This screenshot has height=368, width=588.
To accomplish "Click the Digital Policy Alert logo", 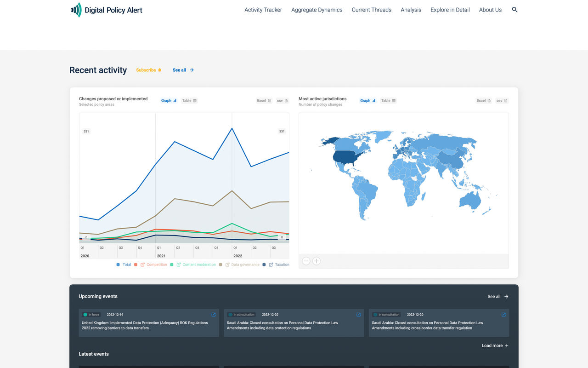I will [107, 10].
